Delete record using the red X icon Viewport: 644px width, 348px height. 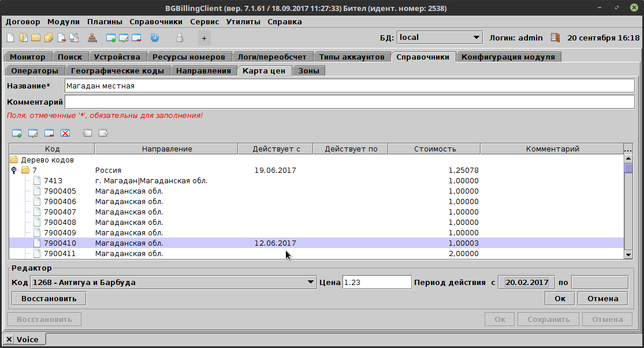pyautogui.click(x=65, y=133)
